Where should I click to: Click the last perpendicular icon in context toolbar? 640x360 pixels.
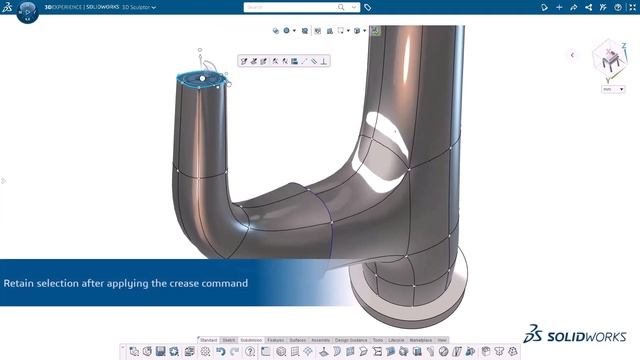click(324, 61)
